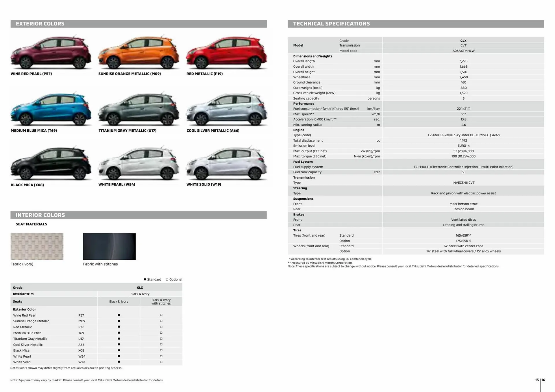Screen dimensions: 555x392
Task: Click the EXTERIOR COLORS section header
Action: pos(138,24)
